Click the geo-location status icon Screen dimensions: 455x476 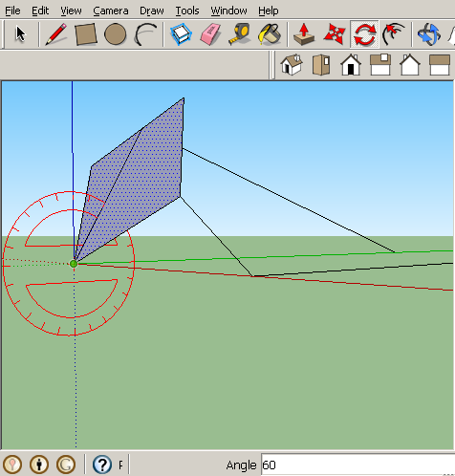(12, 465)
